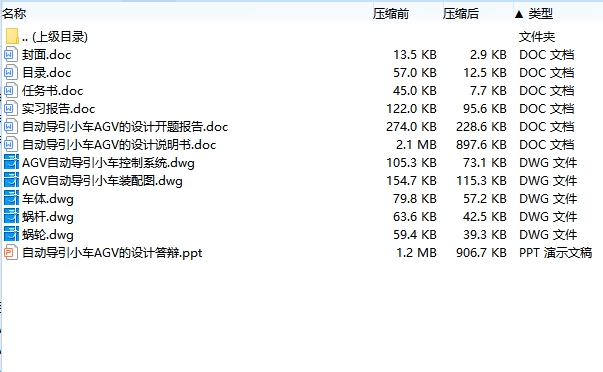Click the 2.1 MB size value

point(416,145)
